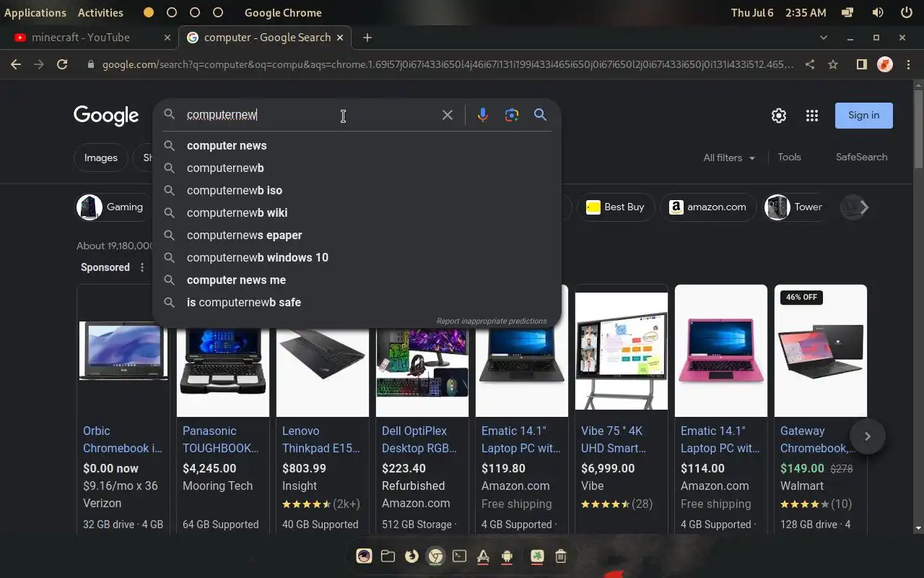Image resolution: width=924 pixels, height=578 pixels.
Task: Open a new browser tab
Action: tap(367, 38)
